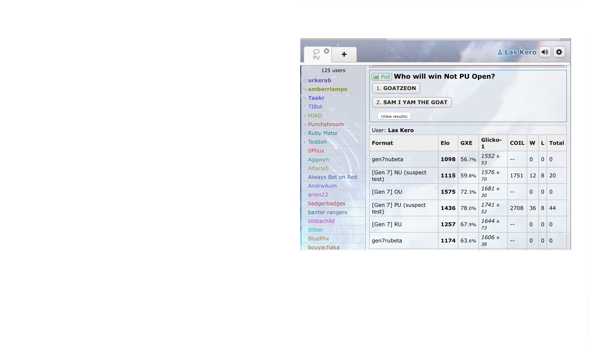595x364 pixels.
Task: Select bibbachild in the user list
Action: [333, 221]
